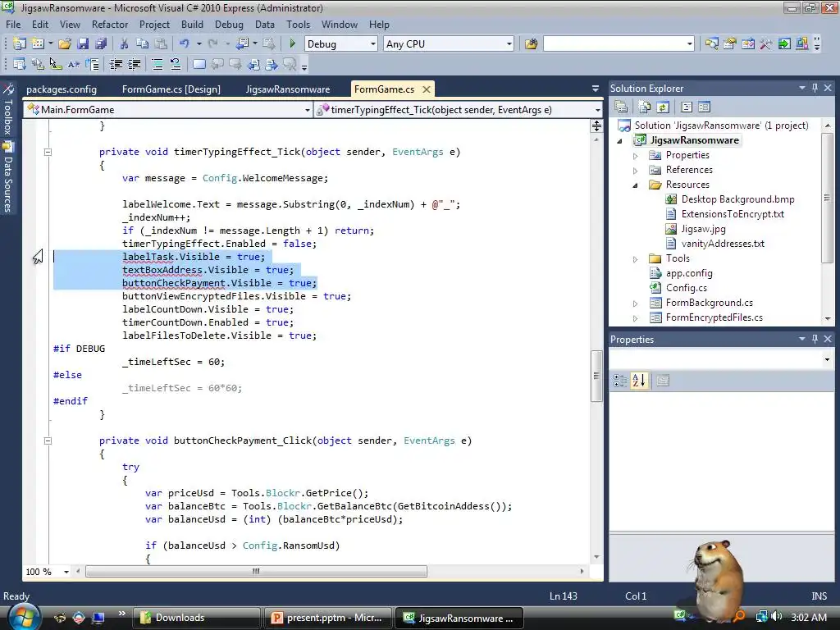Click the Decrease Line Indent icon

[116, 64]
